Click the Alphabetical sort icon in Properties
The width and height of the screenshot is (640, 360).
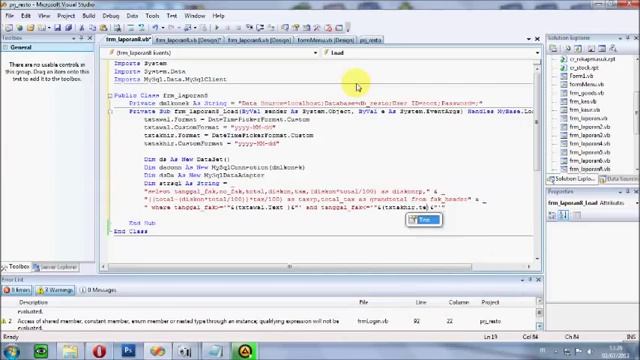click(564, 215)
